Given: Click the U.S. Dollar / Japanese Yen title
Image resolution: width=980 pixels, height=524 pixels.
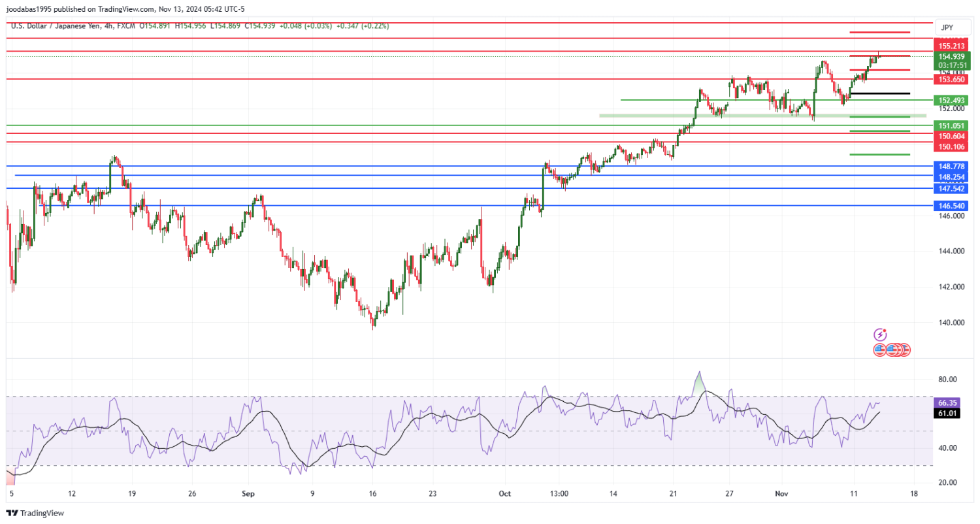Looking at the screenshot, I should tap(56, 25).
